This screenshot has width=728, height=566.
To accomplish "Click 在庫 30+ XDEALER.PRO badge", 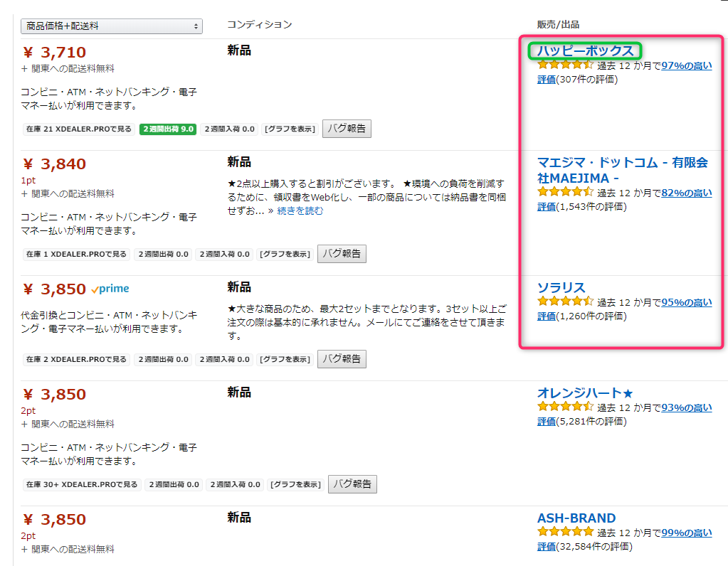I will tap(81, 485).
